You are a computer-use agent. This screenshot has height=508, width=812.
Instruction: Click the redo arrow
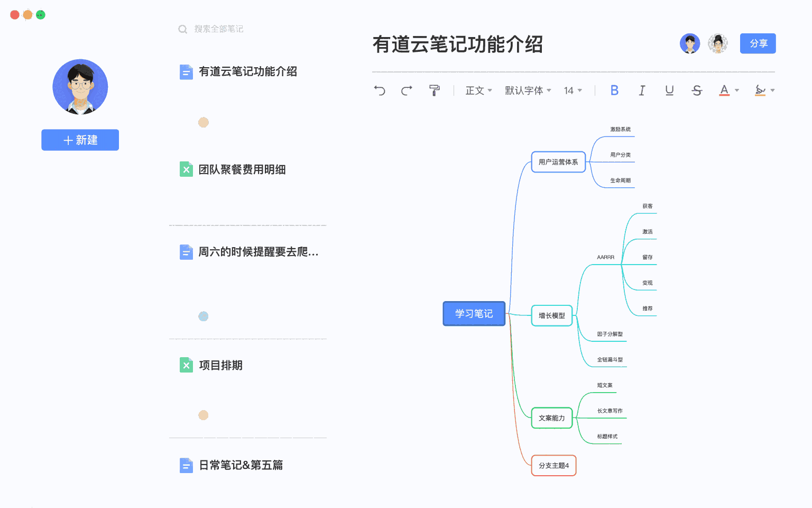point(406,90)
